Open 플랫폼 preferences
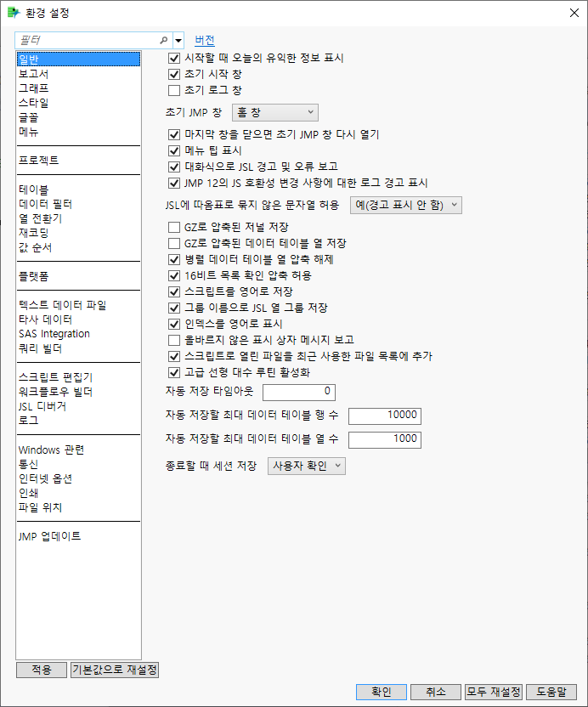 78,276
